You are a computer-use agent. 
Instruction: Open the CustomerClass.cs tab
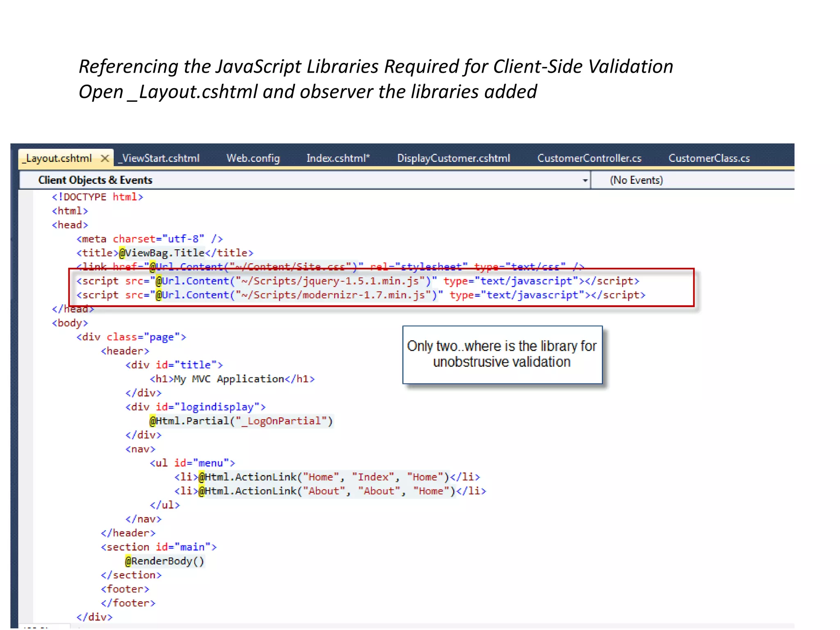[709, 158]
